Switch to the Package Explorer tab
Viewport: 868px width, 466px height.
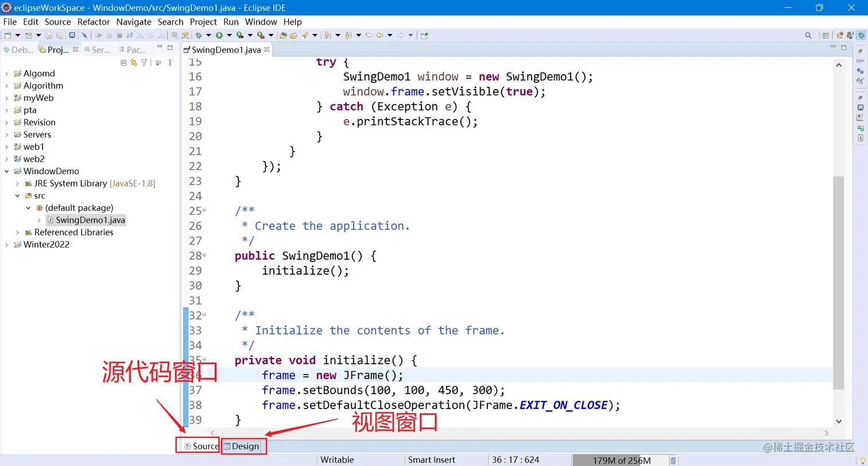click(133, 50)
